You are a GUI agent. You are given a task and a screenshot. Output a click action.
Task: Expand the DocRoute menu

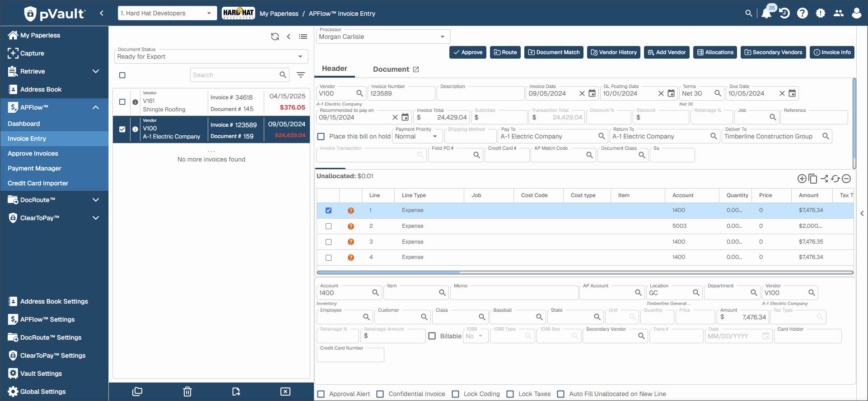point(96,200)
